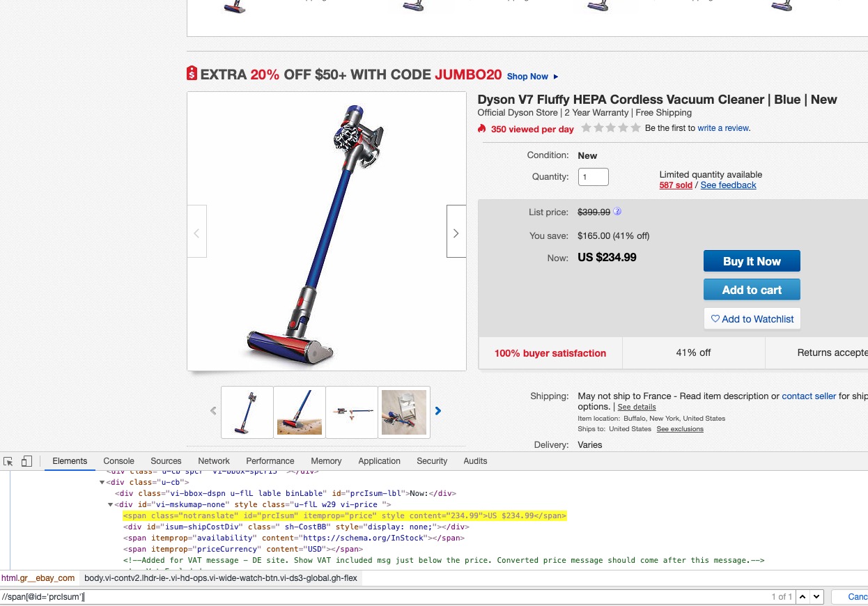Screen dimensions: 868x606
Task: Click the list price help question icon
Action: (617, 212)
